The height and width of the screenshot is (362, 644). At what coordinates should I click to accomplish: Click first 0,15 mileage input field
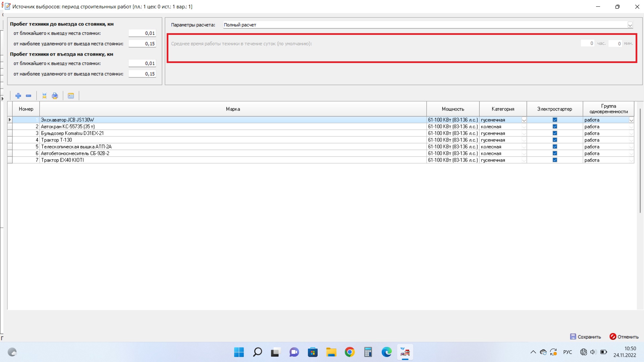click(x=142, y=44)
